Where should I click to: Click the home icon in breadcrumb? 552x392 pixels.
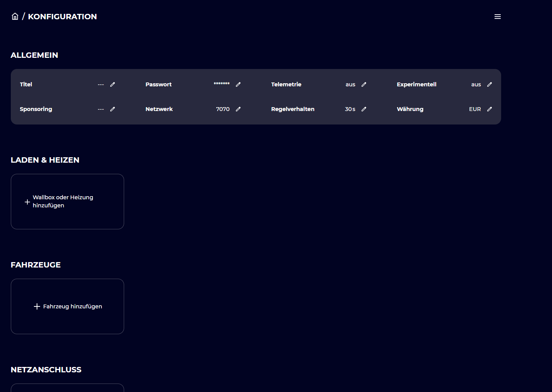15,17
